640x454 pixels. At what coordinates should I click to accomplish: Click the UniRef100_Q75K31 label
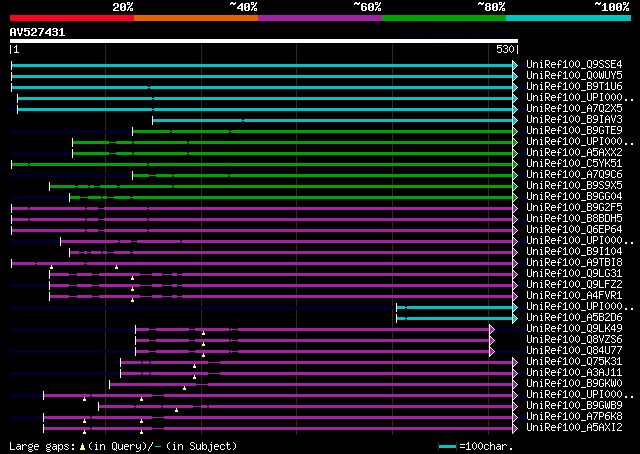coord(574,362)
